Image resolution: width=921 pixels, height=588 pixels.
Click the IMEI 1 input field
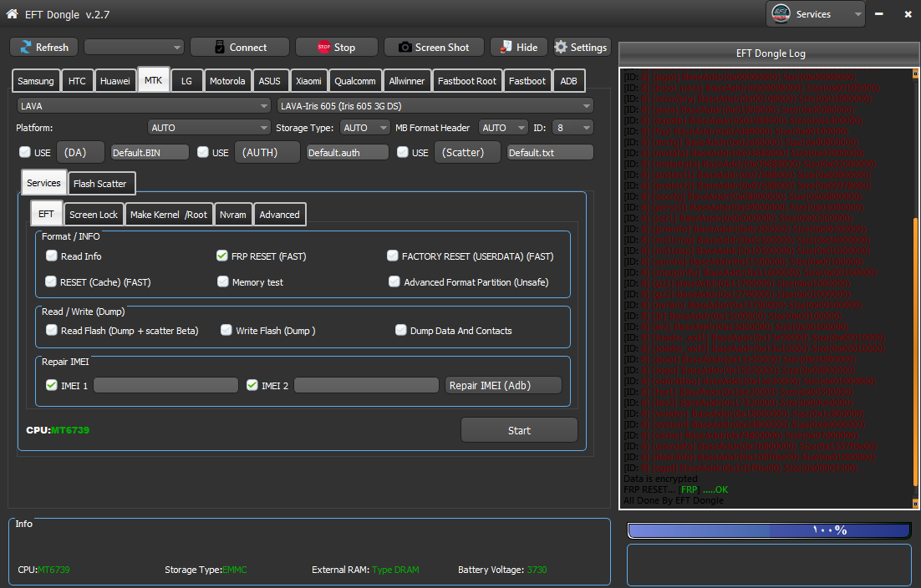165,385
